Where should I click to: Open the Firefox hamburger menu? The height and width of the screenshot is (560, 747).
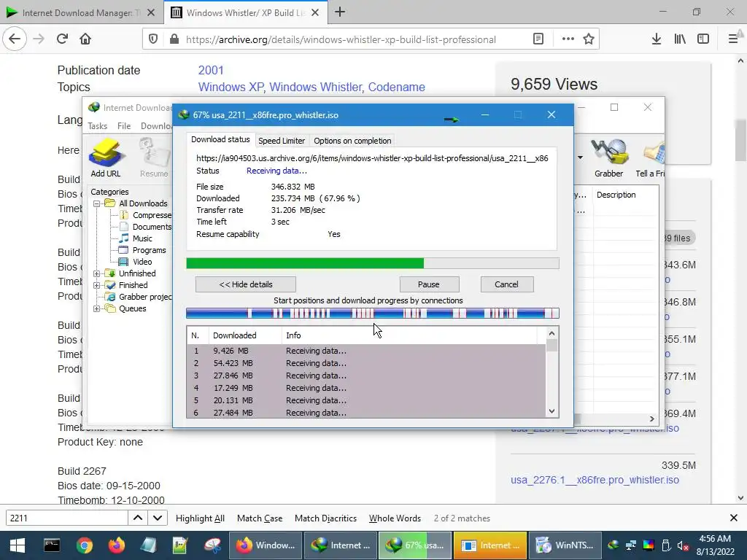[x=733, y=39]
